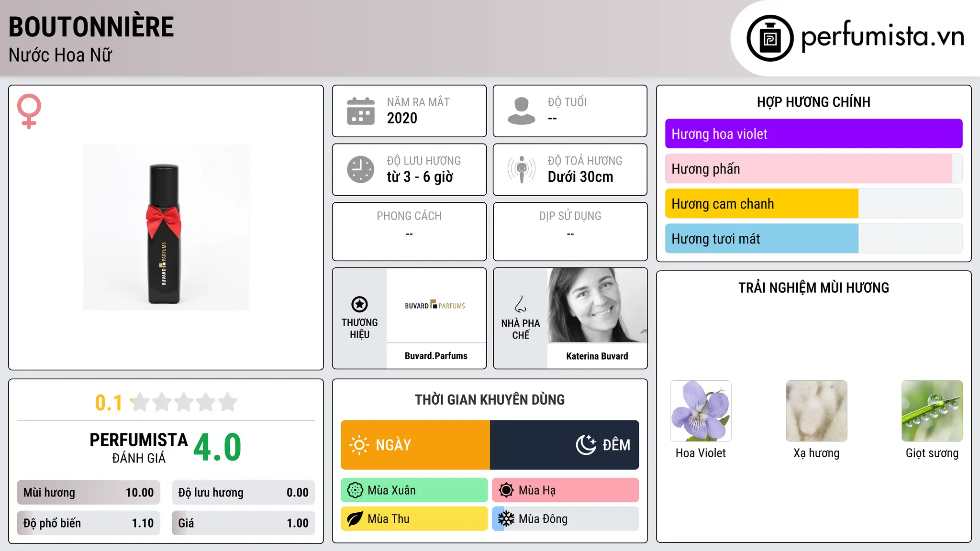
Task: Click the Độ lưu hương 0.00 score row
Action: click(x=244, y=493)
